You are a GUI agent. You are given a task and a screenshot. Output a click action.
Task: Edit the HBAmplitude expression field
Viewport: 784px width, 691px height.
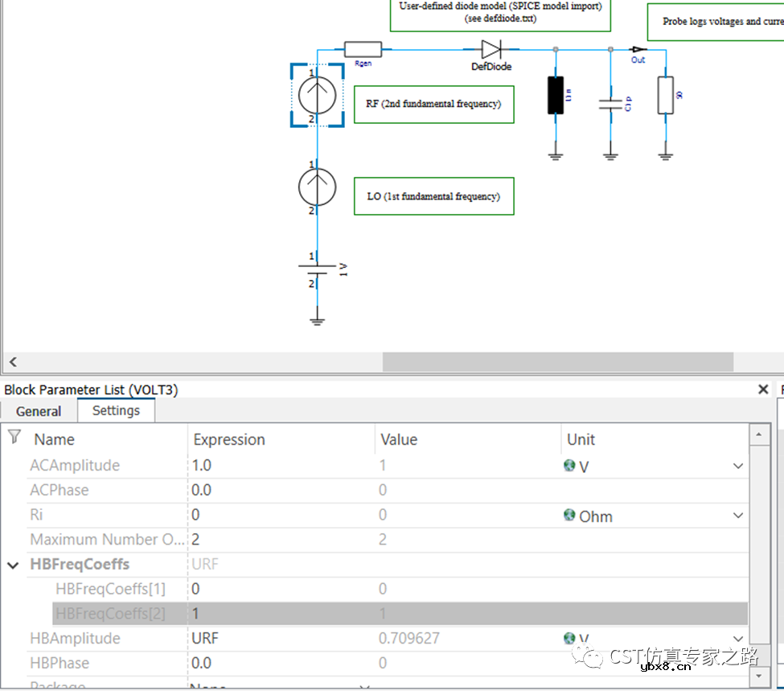pos(281,639)
